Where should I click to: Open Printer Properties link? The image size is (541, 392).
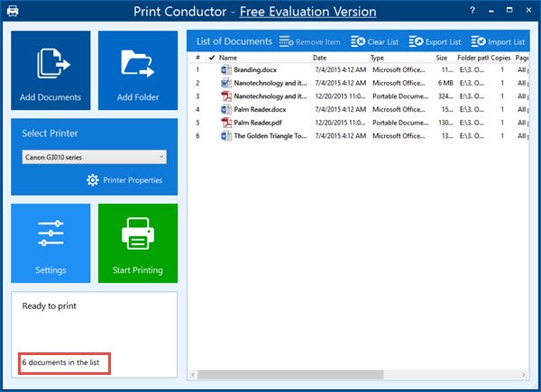(133, 180)
